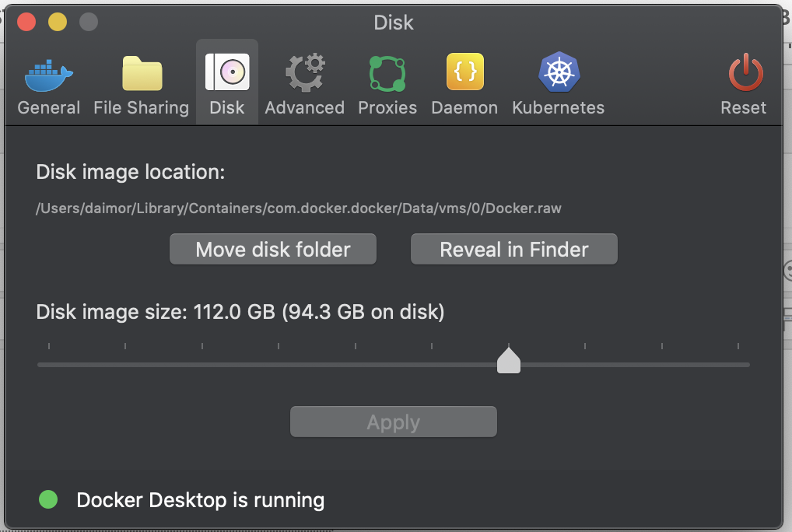Open the Daemon curly-braces icon

click(x=464, y=73)
